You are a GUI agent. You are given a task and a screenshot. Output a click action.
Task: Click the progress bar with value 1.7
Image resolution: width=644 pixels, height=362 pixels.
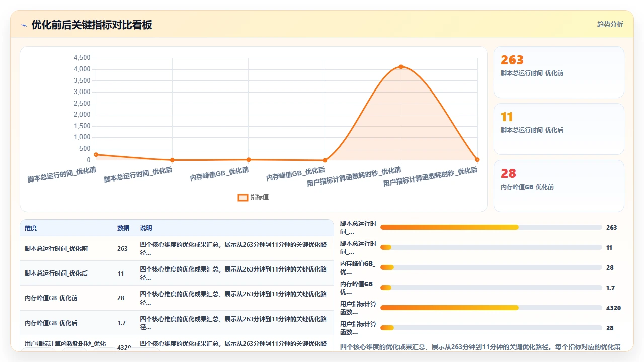click(x=491, y=288)
